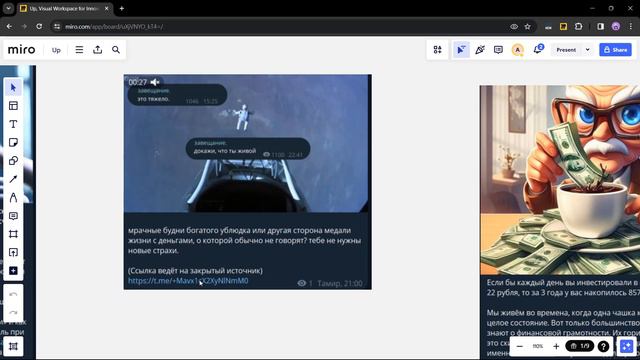The height and width of the screenshot is (360, 640).
Task: Open the comments panel in top toolbar
Action: coord(498,50)
